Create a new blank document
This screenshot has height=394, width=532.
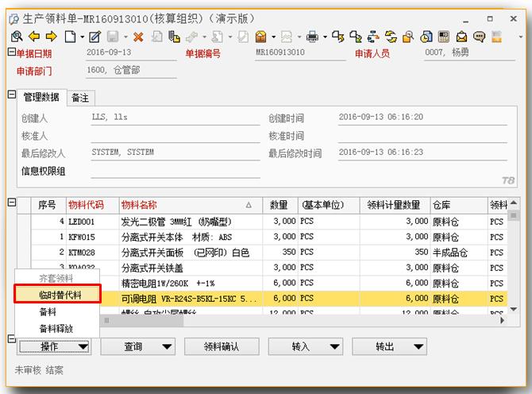[x=70, y=37]
